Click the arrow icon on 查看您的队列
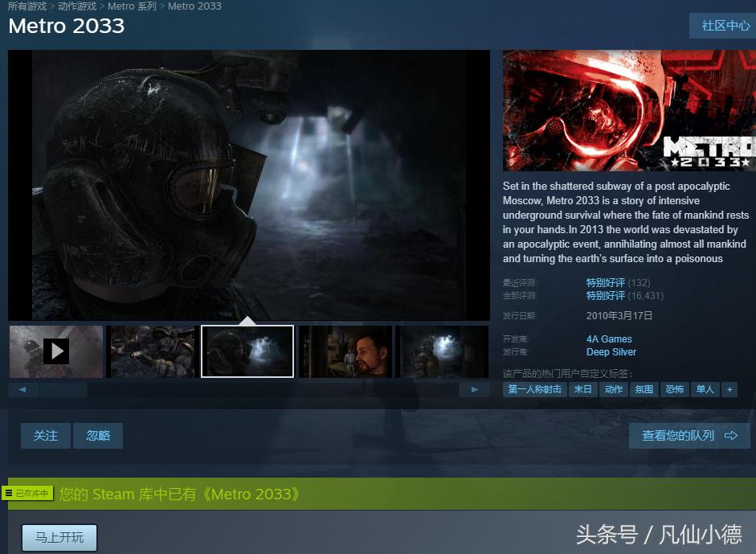 pyautogui.click(x=730, y=435)
